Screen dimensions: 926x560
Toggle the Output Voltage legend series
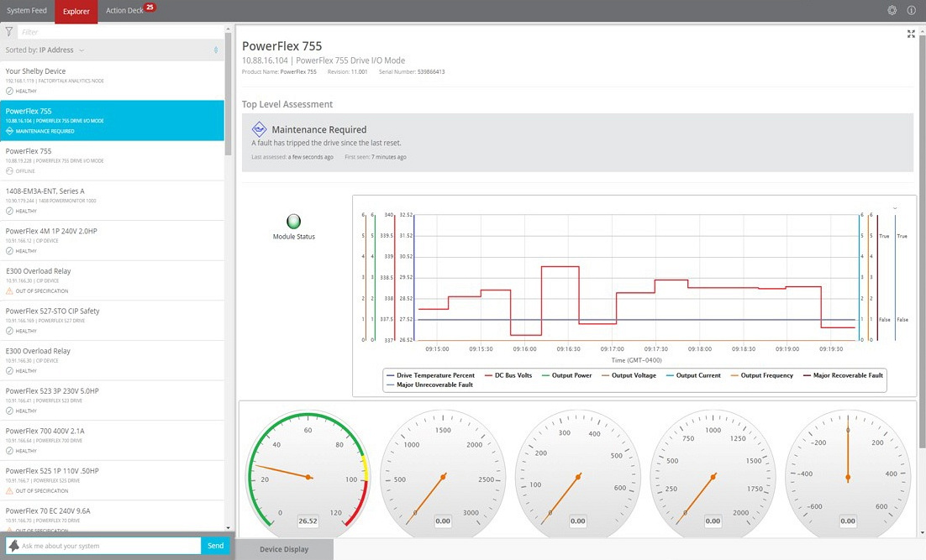629,375
